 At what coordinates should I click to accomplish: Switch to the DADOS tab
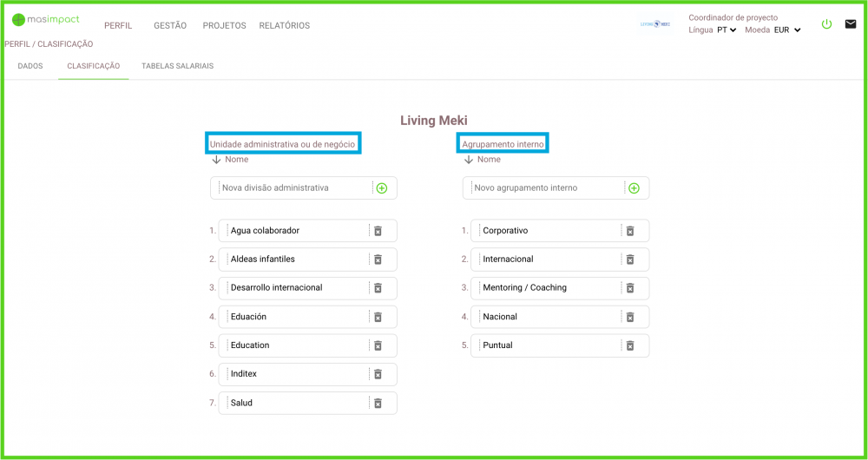(30, 66)
